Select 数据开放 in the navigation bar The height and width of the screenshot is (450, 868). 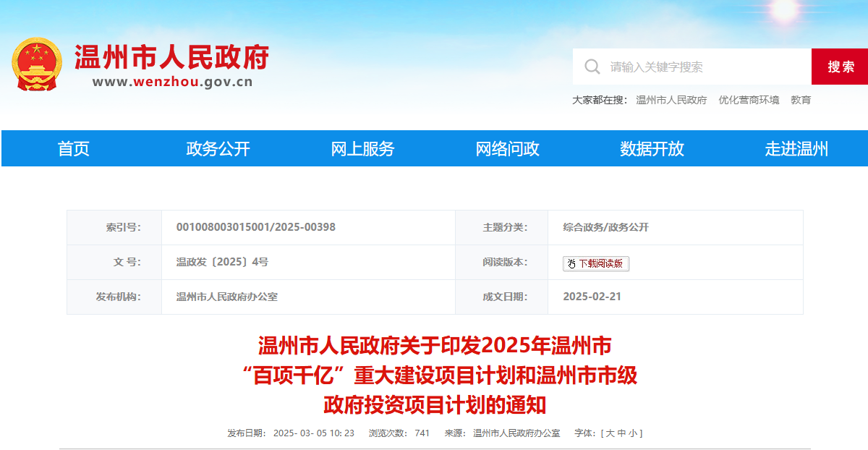[x=652, y=149]
